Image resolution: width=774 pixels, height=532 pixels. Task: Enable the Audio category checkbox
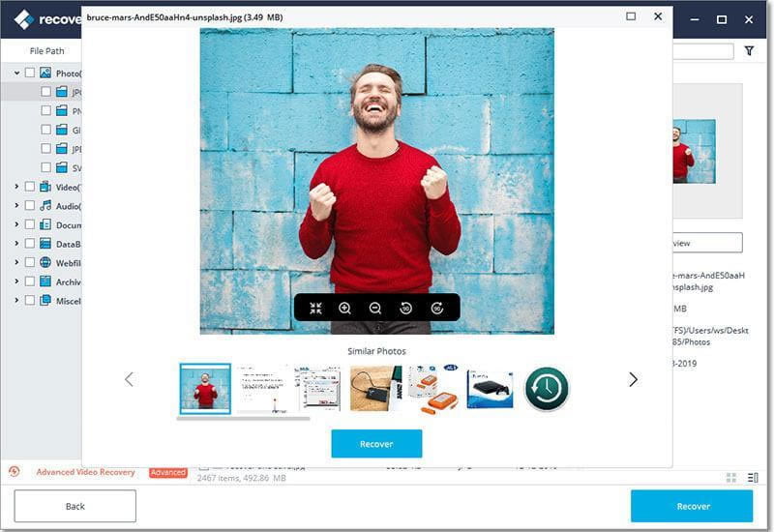30,205
